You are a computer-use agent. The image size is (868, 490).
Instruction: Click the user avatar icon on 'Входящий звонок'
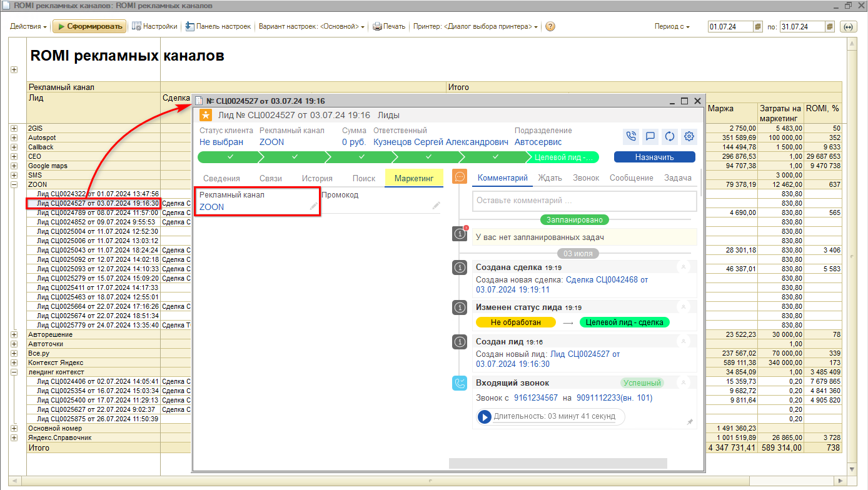[685, 382]
